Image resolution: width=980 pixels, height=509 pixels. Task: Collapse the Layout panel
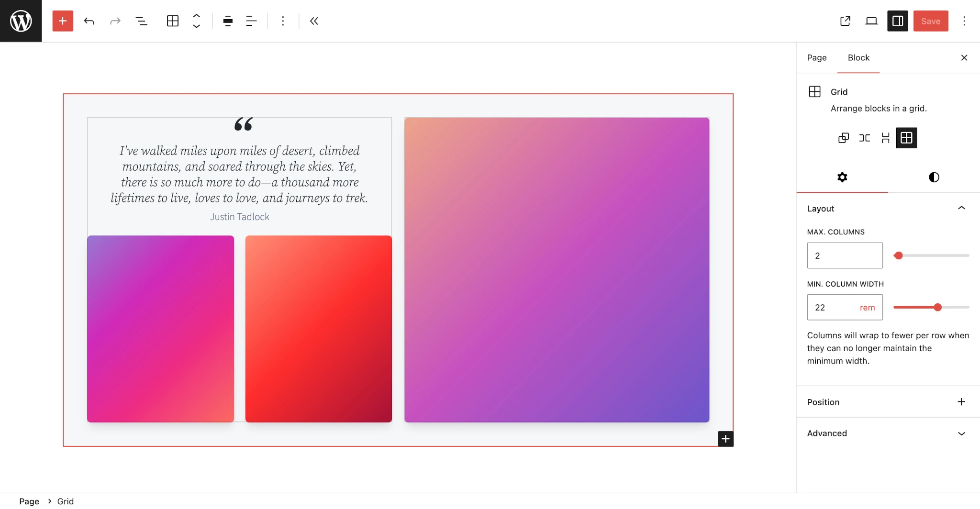click(961, 208)
